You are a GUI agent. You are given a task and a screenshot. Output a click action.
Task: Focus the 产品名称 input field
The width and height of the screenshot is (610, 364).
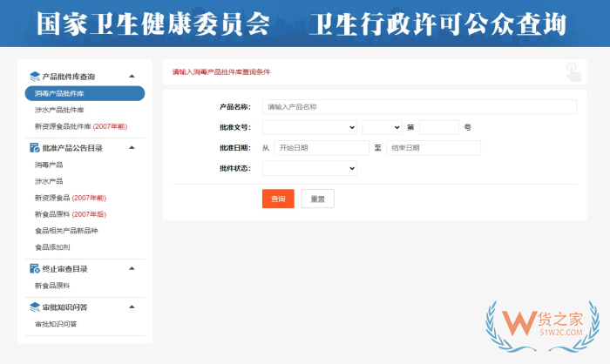(419, 107)
